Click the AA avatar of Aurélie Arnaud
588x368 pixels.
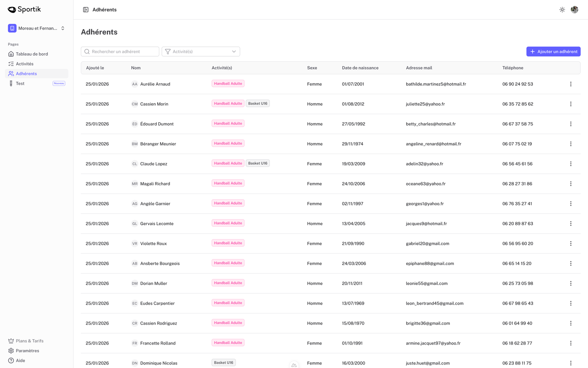click(135, 84)
